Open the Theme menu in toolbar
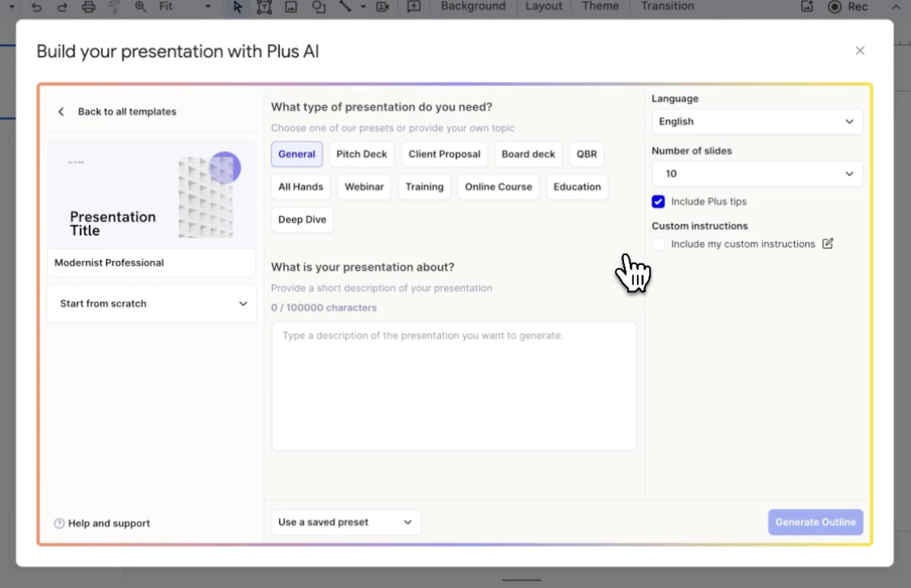This screenshot has width=911, height=588. coord(600,7)
